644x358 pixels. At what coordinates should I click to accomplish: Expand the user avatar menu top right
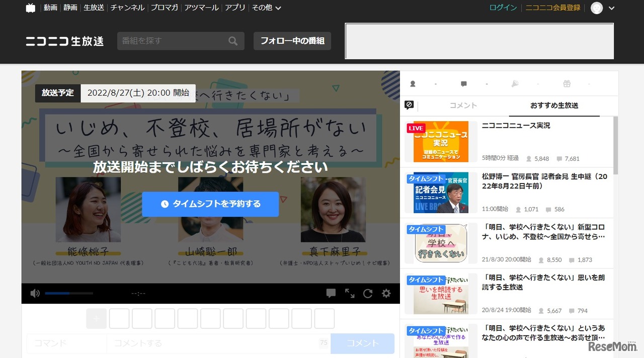[x=597, y=8]
